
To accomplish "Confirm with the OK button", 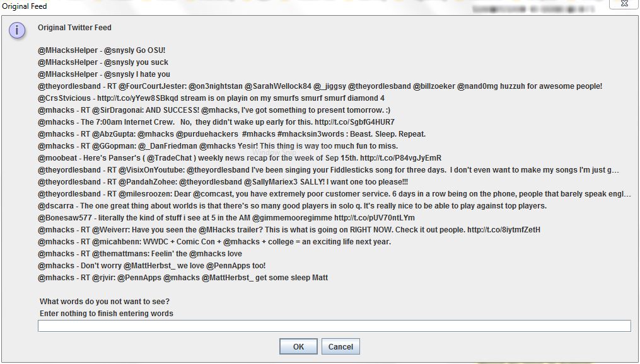I will point(298,346).
